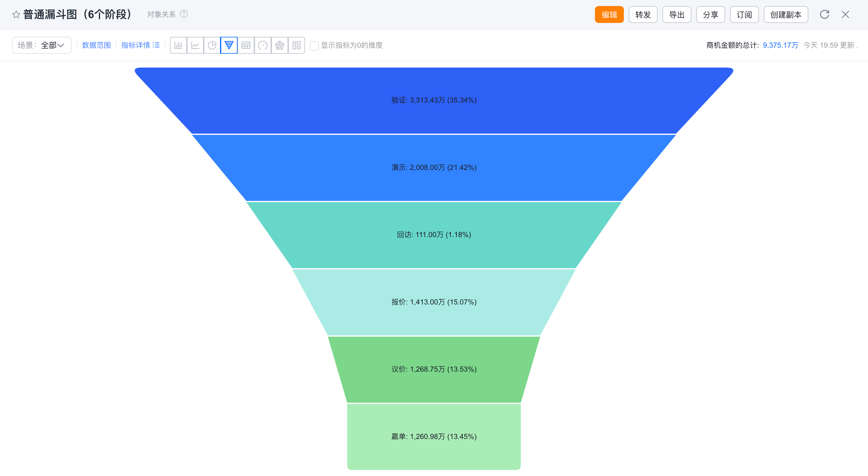
Task: Open 指标详情 list
Action: click(140, 45)
